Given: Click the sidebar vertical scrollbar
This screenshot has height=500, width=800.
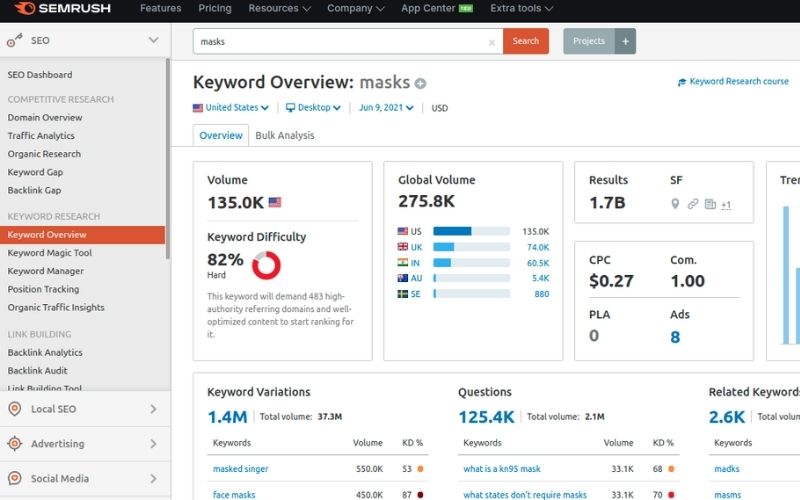Looking at the screenshot, I should click(168, 158).
